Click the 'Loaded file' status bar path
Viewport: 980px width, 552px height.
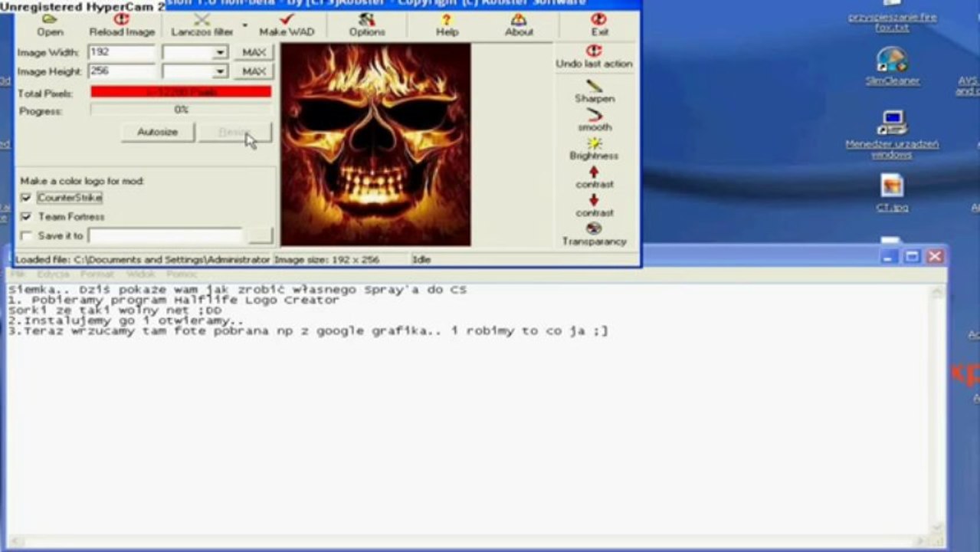tap(143, 260)
